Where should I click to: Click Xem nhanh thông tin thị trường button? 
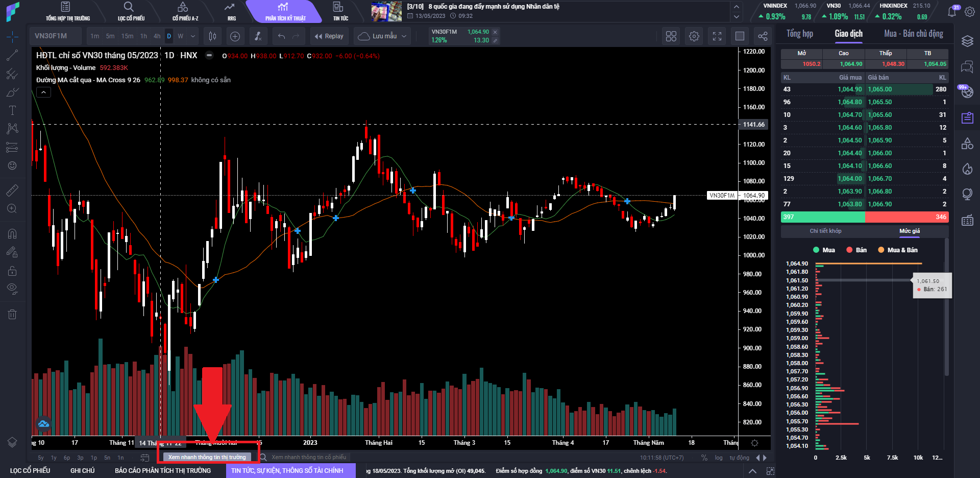point(207,457)
